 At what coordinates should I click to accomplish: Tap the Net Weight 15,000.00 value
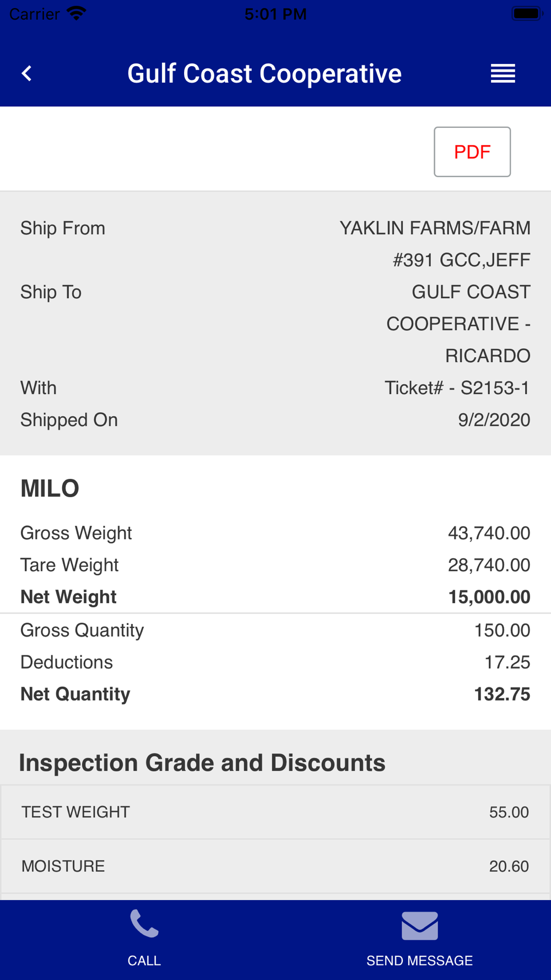(x=489, y=597)
